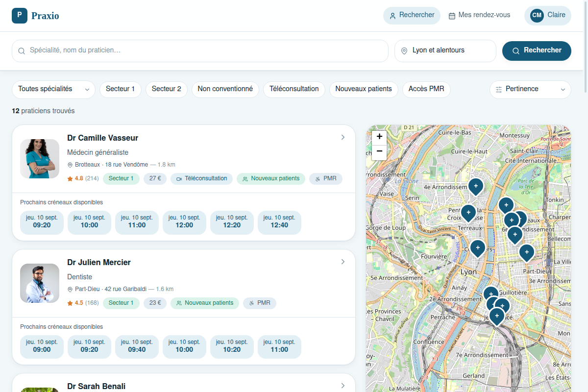This screenshot has height=392, width=588.
Task: Click the Praxio logo icon
Action: 20,15
